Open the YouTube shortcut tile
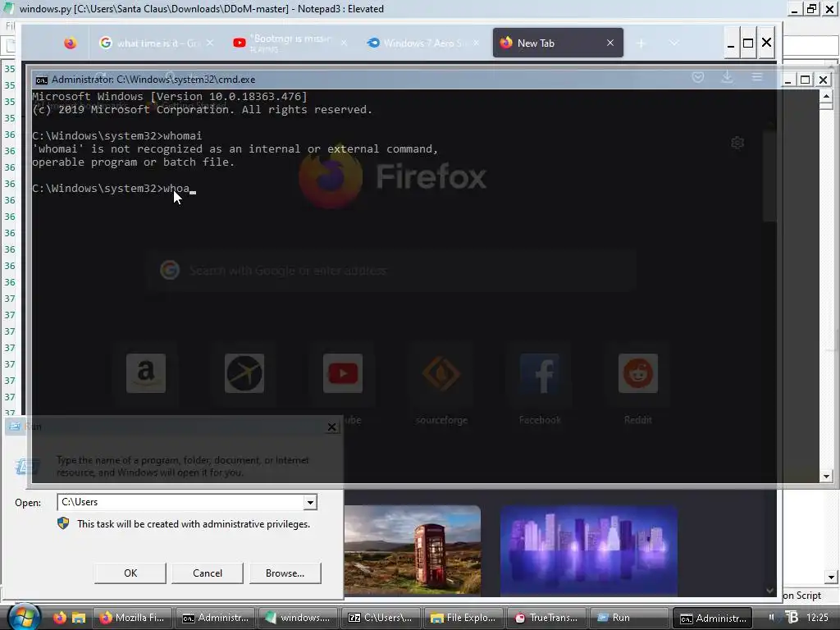Screen dimensions: 840x630 (x=343, y=373)
